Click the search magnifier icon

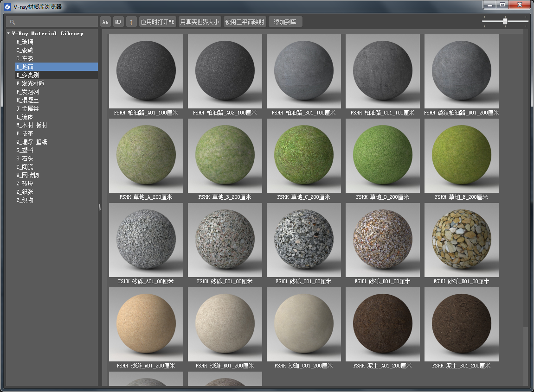pyautogui.click(x=12, y=22)
